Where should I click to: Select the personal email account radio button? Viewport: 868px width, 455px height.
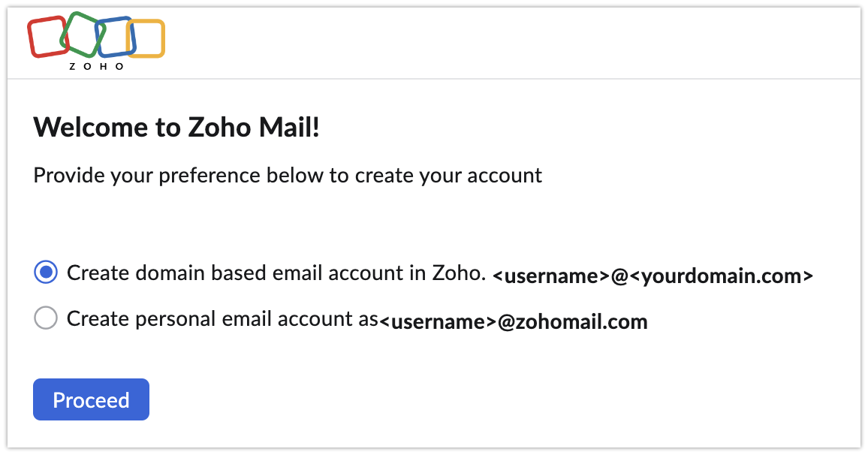point(45,318)
